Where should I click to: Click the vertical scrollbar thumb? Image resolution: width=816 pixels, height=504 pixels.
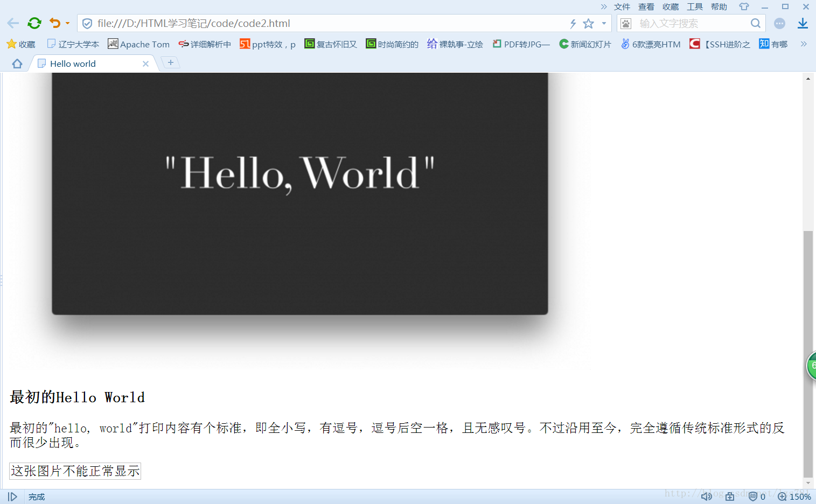808,354
